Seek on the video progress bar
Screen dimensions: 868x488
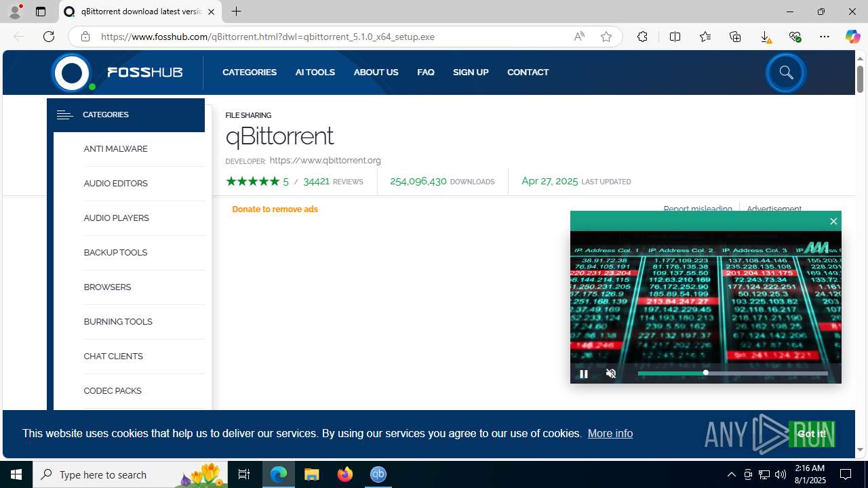(732, 373)
